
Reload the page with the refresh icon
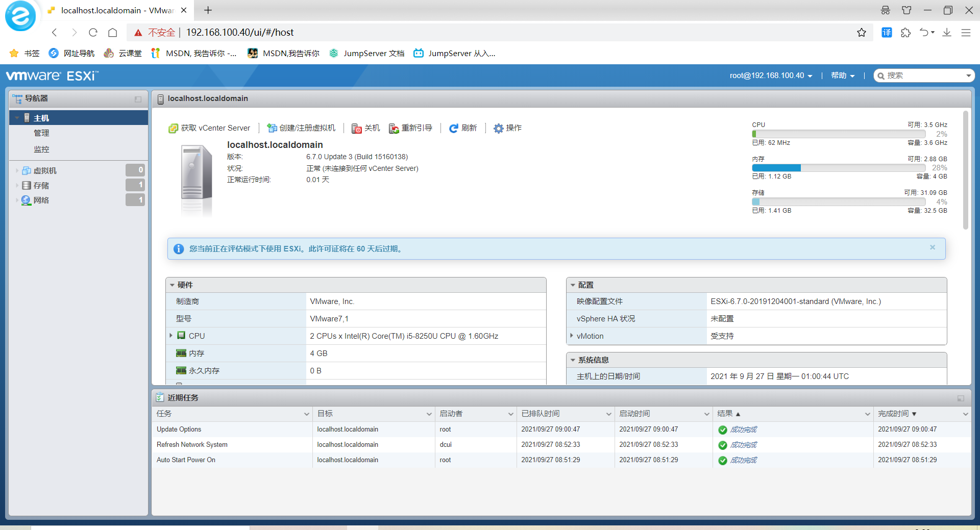pos(93,33)
